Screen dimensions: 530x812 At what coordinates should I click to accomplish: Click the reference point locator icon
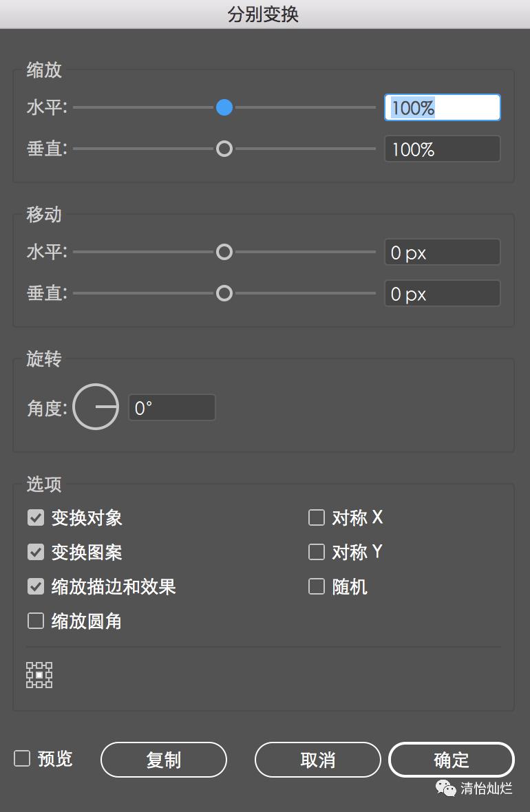[x=39, y=675]
